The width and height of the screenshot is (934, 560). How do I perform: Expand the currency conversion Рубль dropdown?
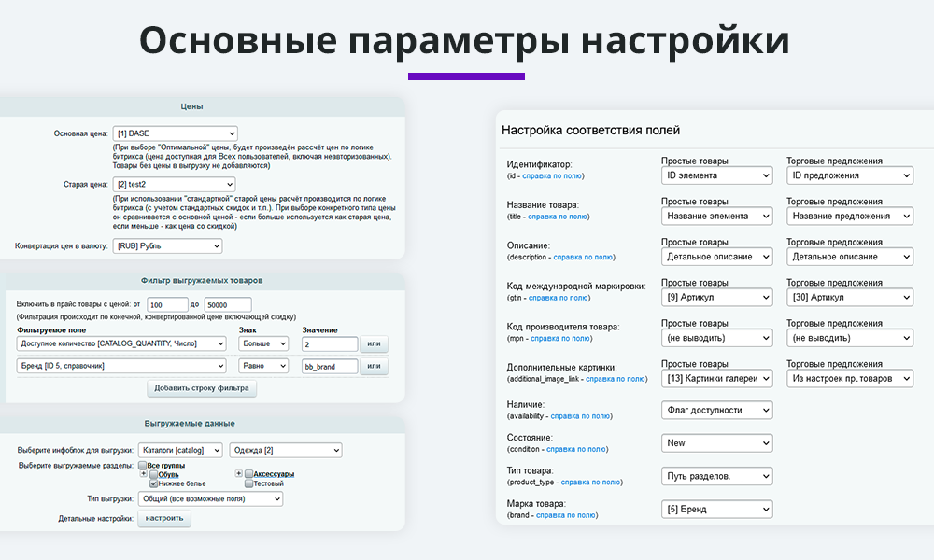pyautogui.click(x=167, y=246)
